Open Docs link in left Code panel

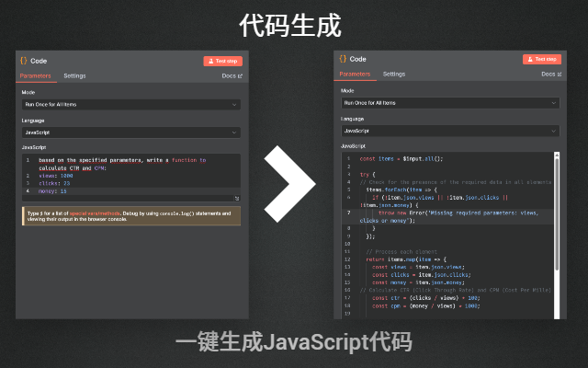[232, 75]
